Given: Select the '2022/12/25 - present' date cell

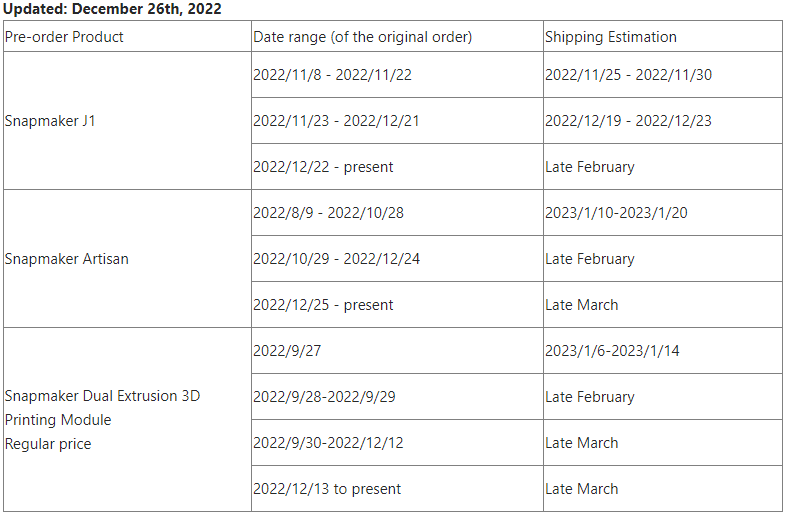Looking at the screenshot, I should point(323,305).
